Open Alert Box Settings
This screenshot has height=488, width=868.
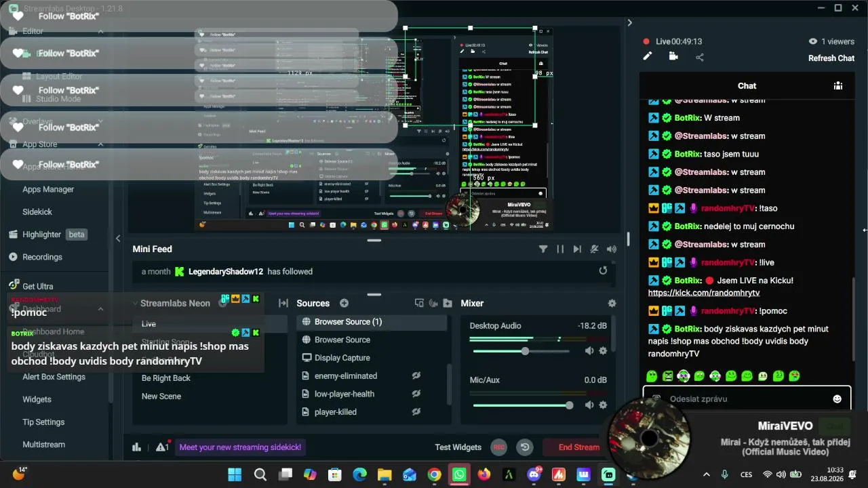tap(54, 377)
